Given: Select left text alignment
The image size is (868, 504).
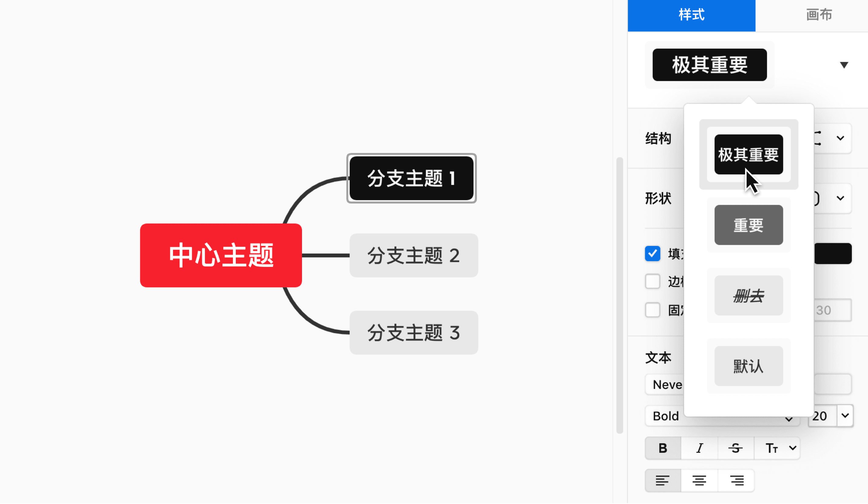Looking at the screenshot, I should pyautogui.click(x=662, y=480).
